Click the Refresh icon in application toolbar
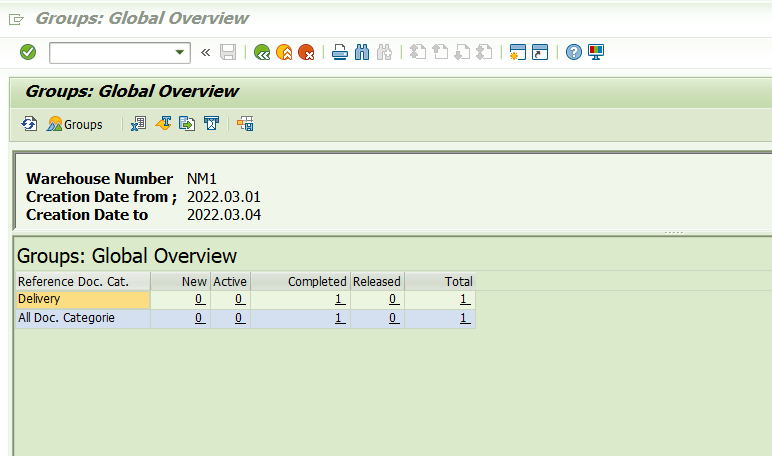 pyautogui.click(x=29, y=124)
